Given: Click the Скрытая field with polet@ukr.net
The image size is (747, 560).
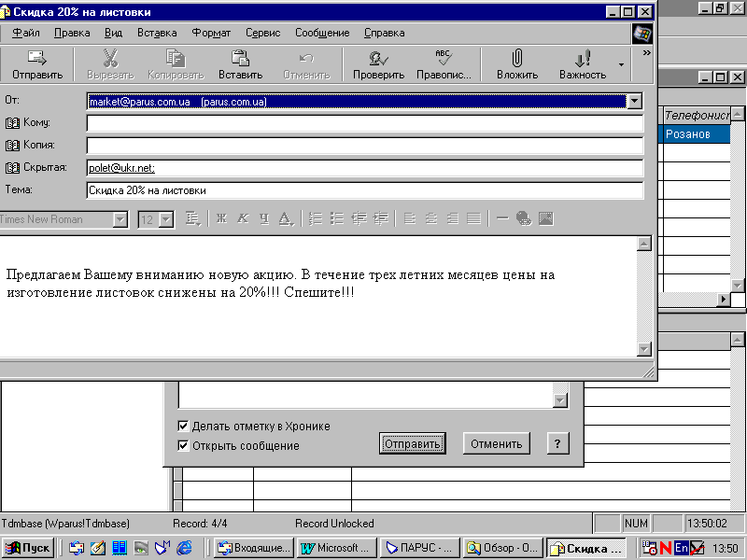Looking at the screenshot, I should click(x=365, y=168).
